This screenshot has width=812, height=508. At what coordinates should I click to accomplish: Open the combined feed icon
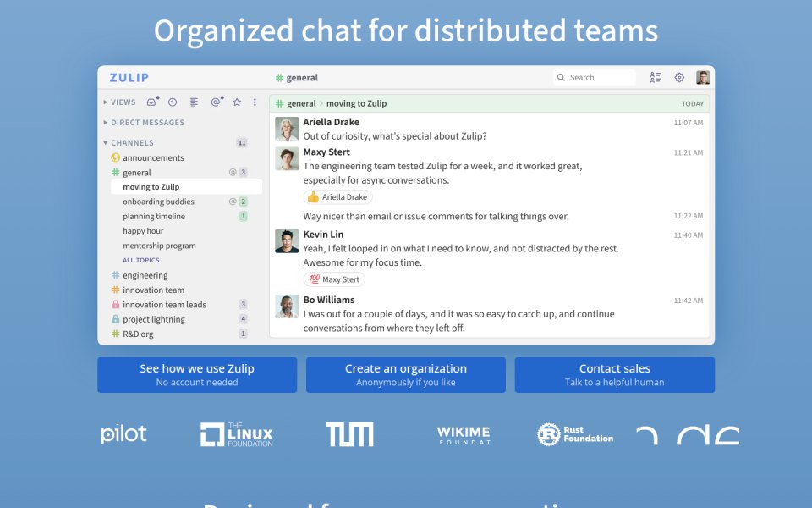(x=194, y=102)
